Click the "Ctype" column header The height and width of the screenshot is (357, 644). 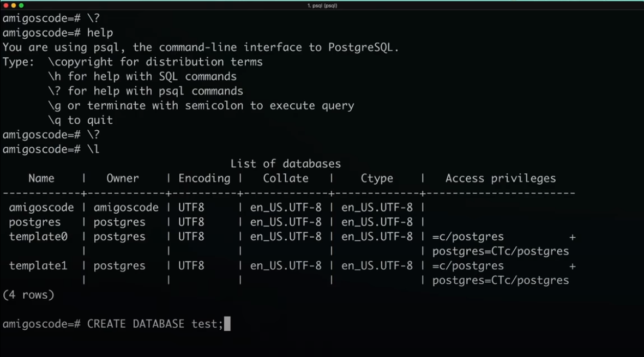click(x=377, y=179)
